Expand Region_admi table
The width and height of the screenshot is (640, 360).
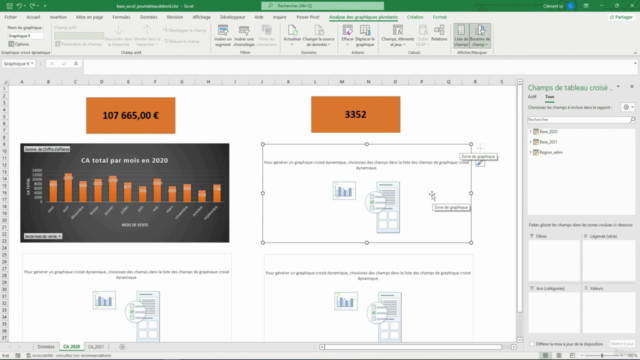point(531,152)
